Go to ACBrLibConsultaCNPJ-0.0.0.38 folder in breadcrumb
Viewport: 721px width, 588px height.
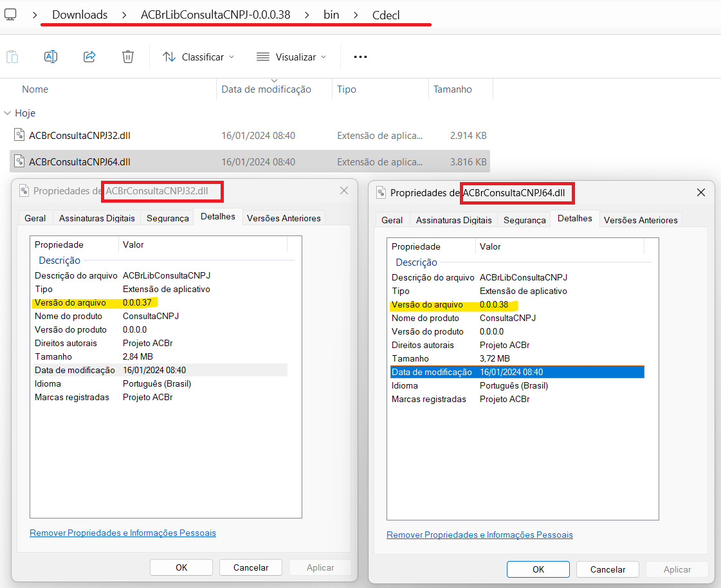(x=215, y=15)
